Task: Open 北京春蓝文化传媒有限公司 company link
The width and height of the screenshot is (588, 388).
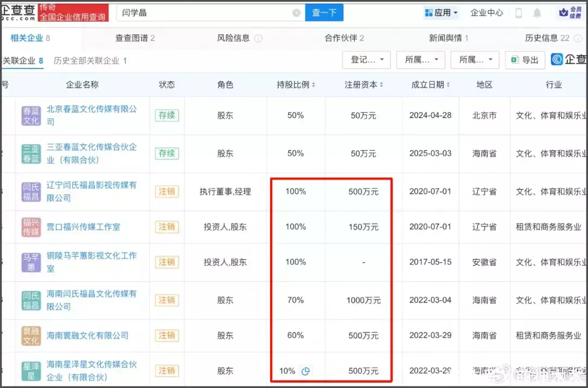Action: click(x=91, y=109)
